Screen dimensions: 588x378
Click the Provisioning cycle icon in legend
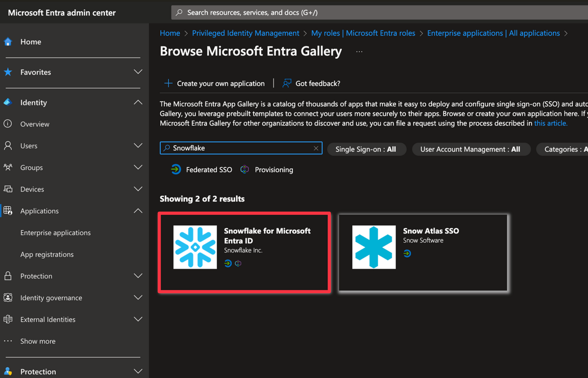tap(245, 170)
